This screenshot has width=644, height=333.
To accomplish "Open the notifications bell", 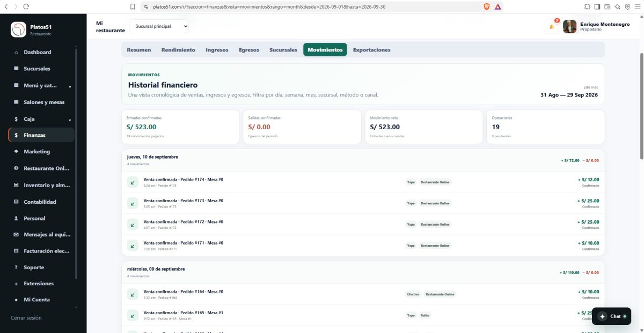I will (552, 26).
